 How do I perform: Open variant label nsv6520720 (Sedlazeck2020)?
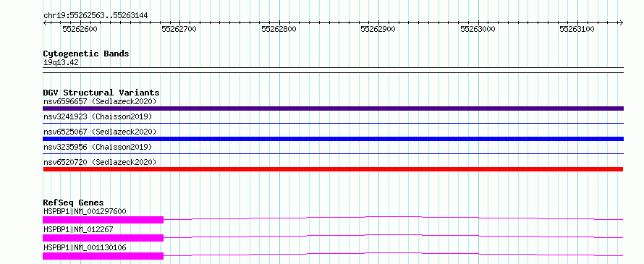(100, 162)
